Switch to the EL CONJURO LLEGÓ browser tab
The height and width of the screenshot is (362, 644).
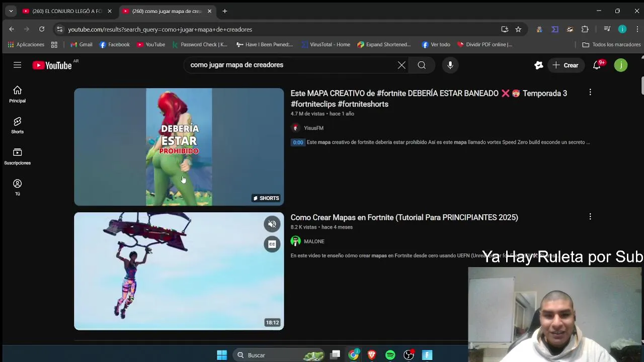click(67, 11)
